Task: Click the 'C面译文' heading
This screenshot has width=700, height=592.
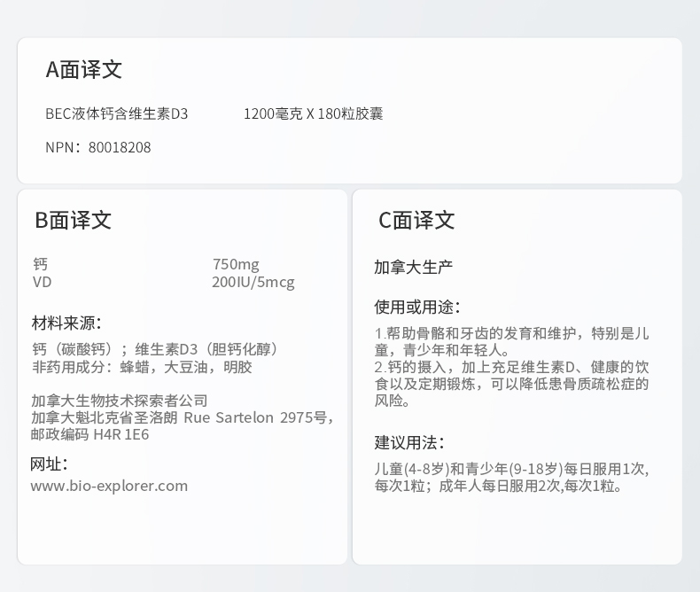Action: 416,220
